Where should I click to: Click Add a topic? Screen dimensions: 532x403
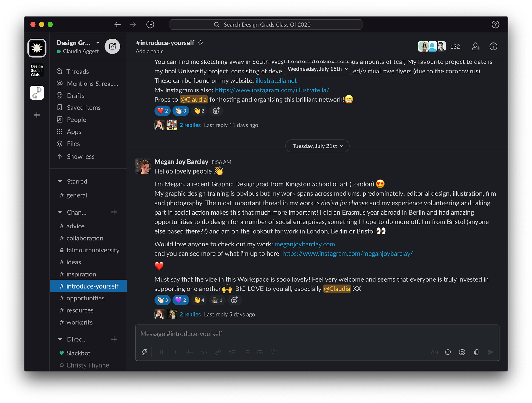coord(149,51)
